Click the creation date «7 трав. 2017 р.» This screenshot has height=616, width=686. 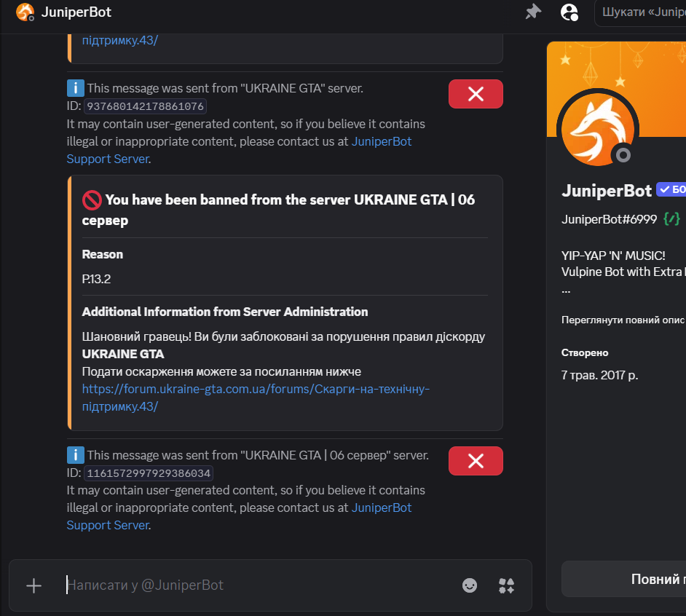[599, 376]
